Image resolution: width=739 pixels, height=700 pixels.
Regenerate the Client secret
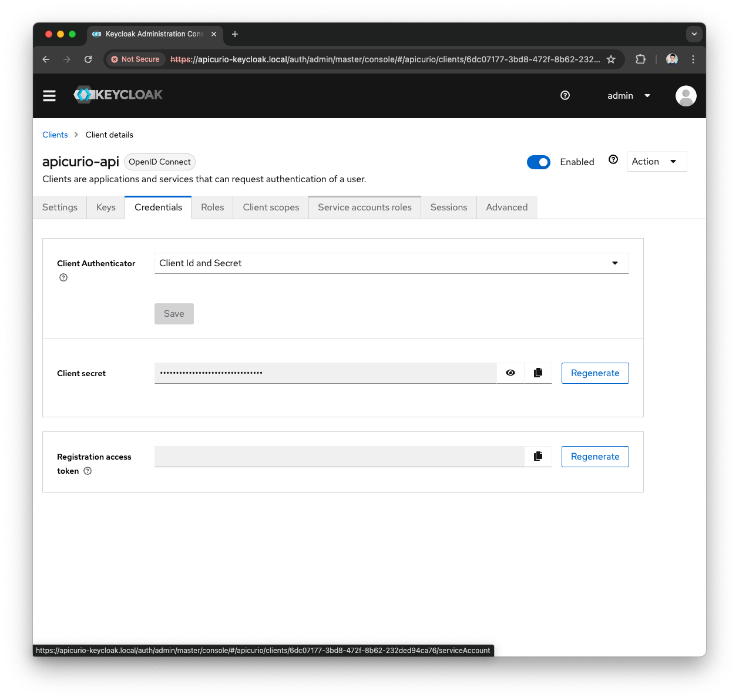pos(594,373)
